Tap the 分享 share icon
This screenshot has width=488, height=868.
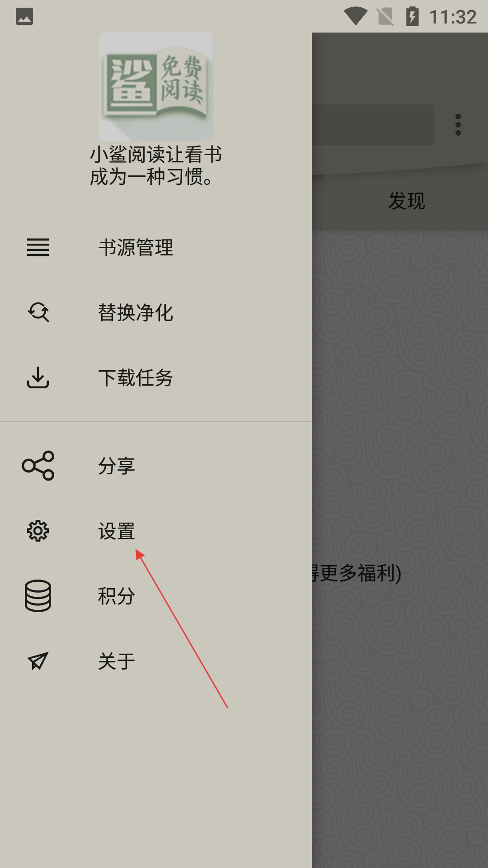tap(38, 466)
